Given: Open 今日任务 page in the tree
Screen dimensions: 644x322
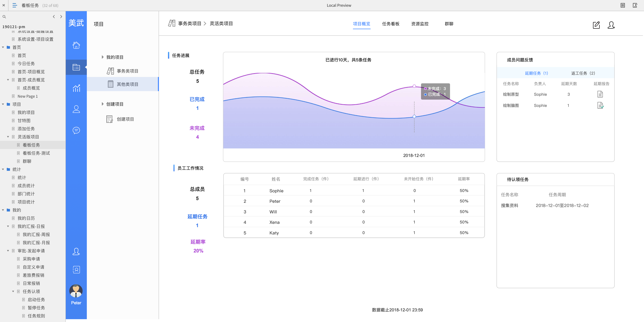Looking at the screenshot, I should (x=26, y=64).
